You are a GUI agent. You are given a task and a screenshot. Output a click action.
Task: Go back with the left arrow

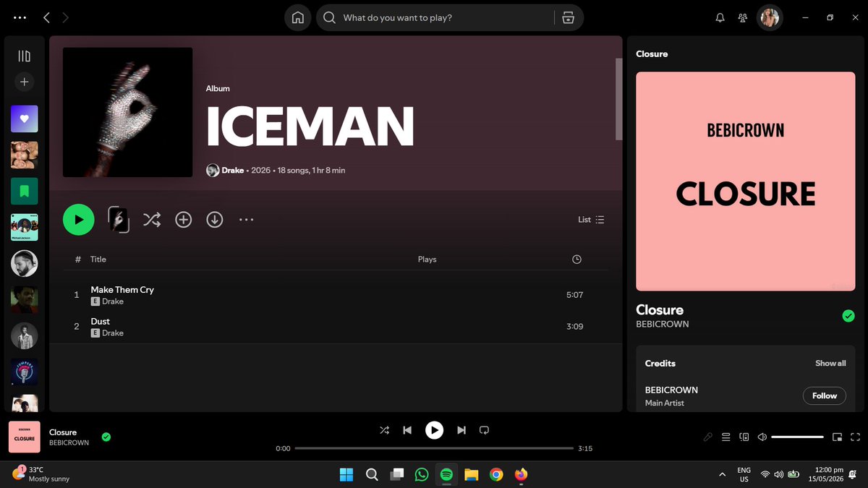[x=46, y=17]
